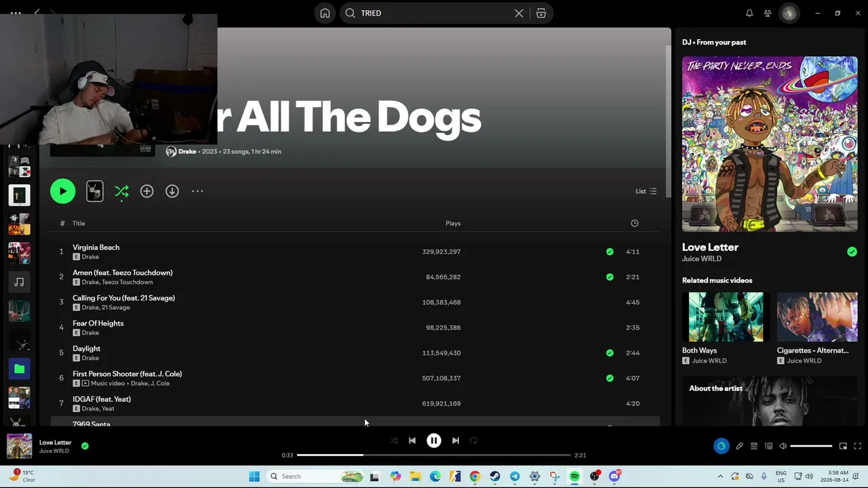868x488 pixels.
Task: Mute the player volume
Action: pyautogui.click(x=783, y=446)
